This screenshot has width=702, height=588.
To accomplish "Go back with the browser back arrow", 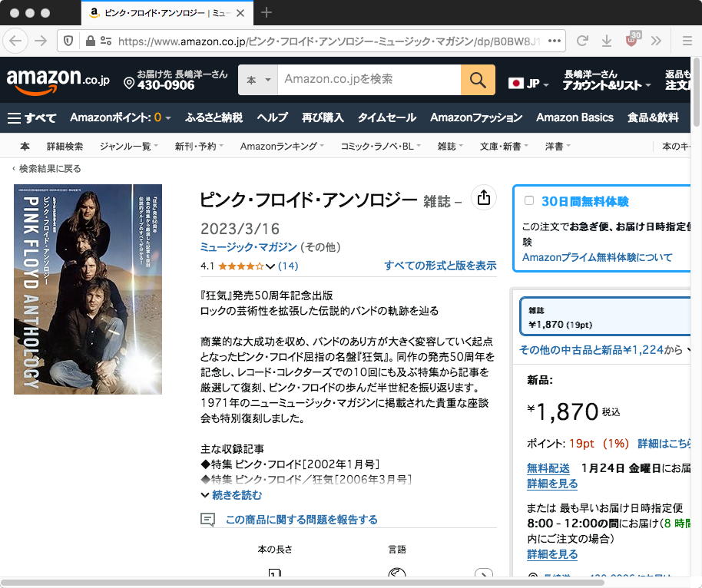I will point(15,41).
